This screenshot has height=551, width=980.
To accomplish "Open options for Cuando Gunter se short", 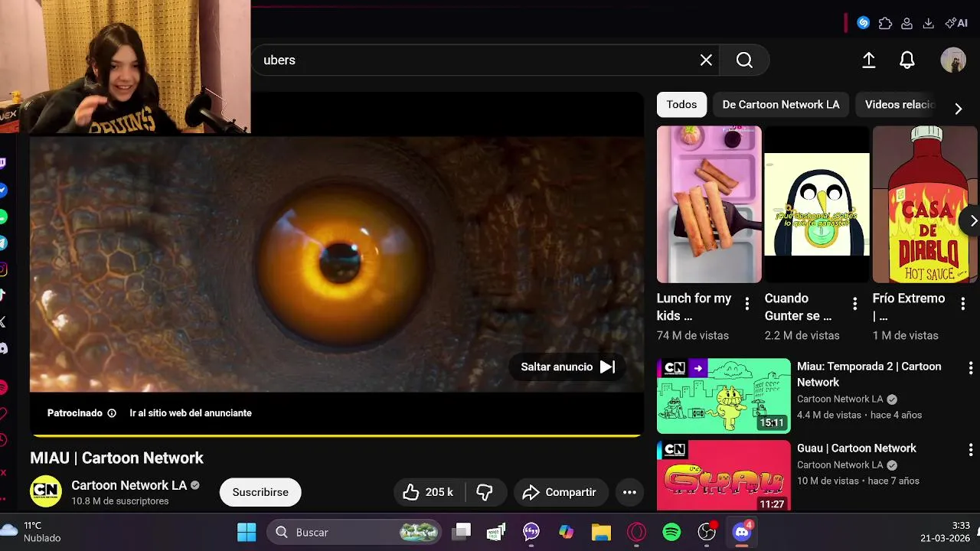I will point(855,304).
